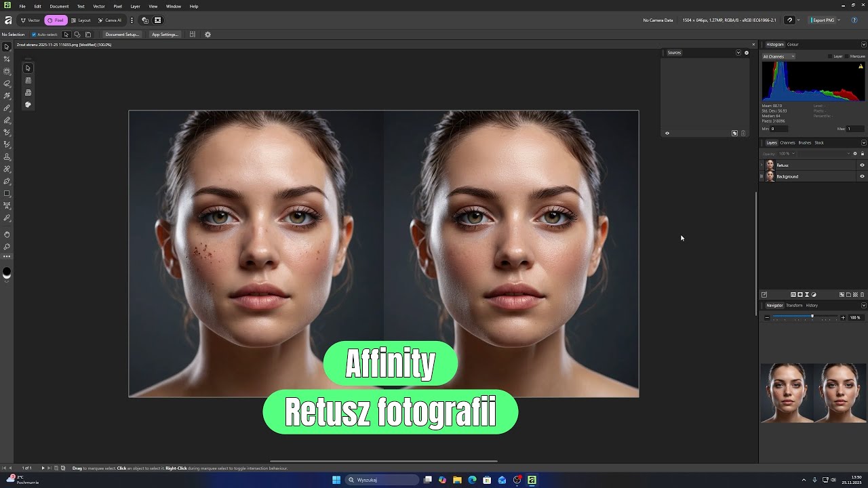868x488 pixels.
Task: Switch to the History tab
Action: (812, 305)
